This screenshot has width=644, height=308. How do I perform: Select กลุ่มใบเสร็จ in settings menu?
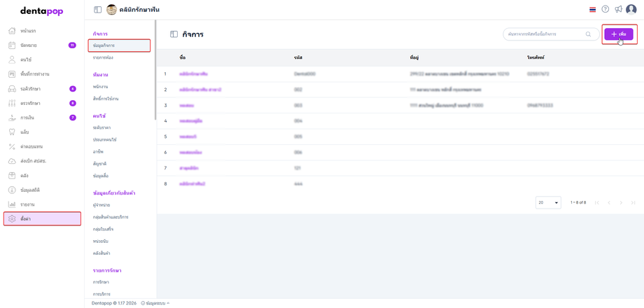tap(103, 228)
